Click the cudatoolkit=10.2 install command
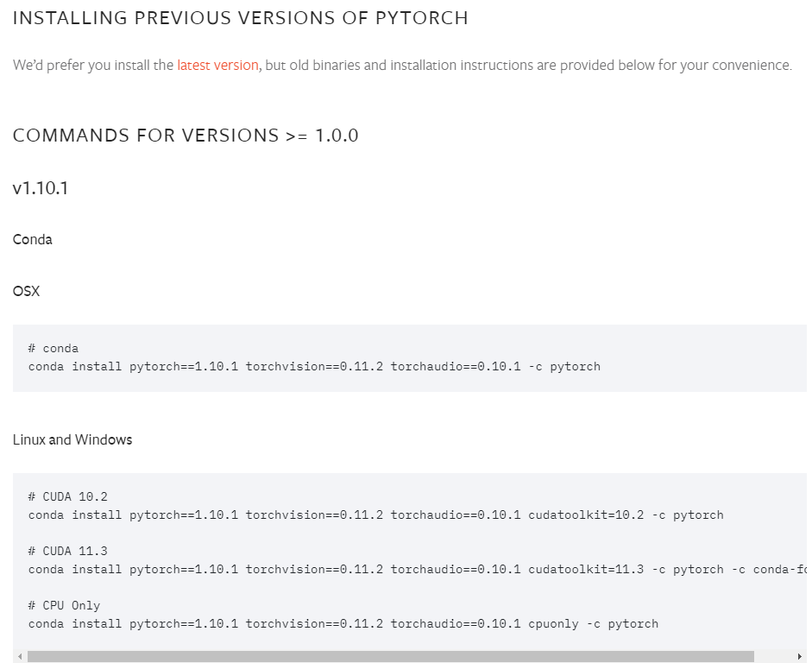Screen dimensions: 812x663 click(x=376, y=515)
